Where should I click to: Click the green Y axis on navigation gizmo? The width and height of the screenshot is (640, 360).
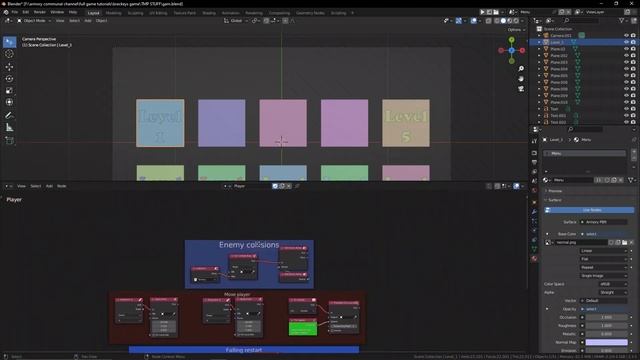[x=512, y=40]
